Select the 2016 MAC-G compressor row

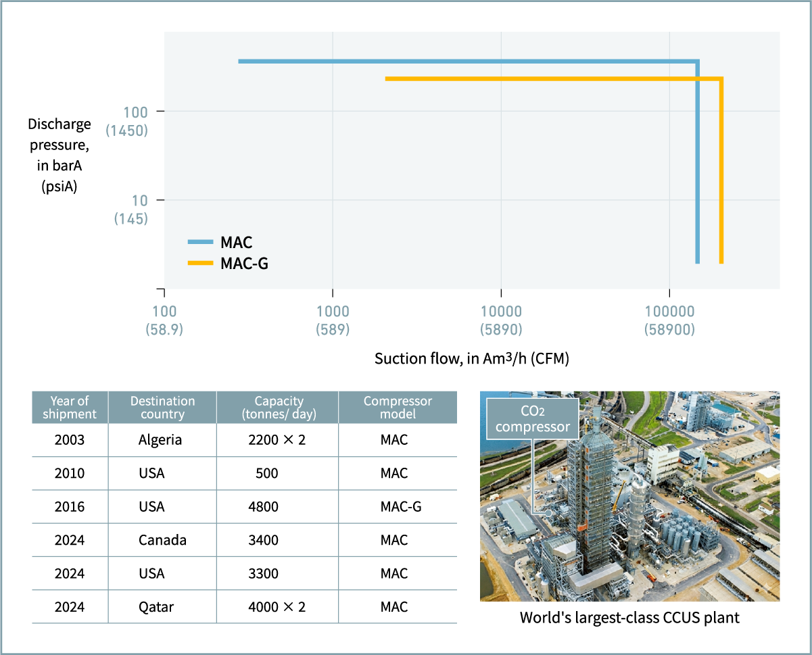[x=243, y=506]
